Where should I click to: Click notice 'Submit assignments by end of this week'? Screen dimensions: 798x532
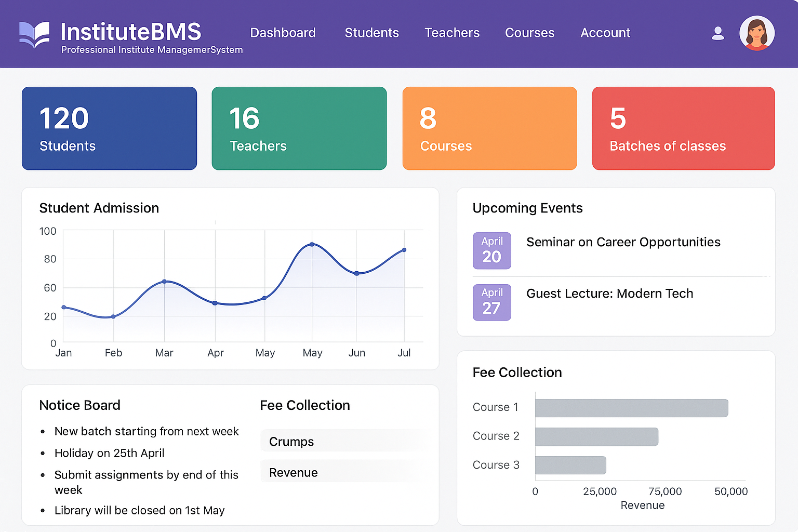pos(147,482)
